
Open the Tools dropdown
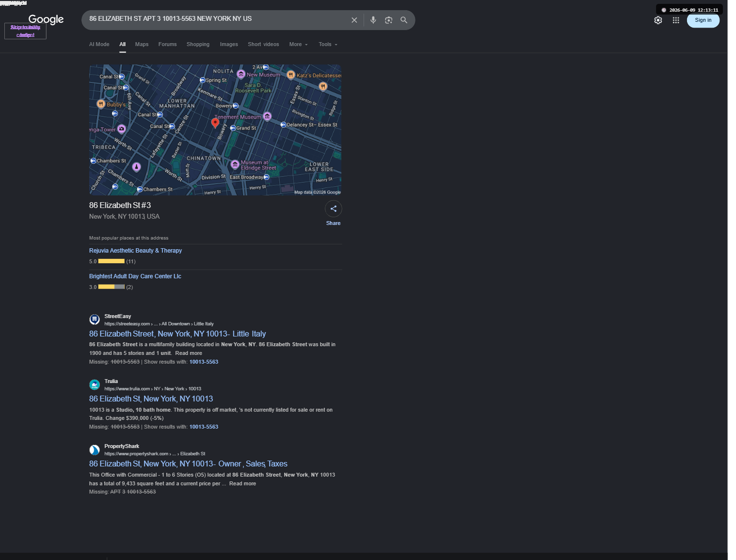tap(328, 44)
